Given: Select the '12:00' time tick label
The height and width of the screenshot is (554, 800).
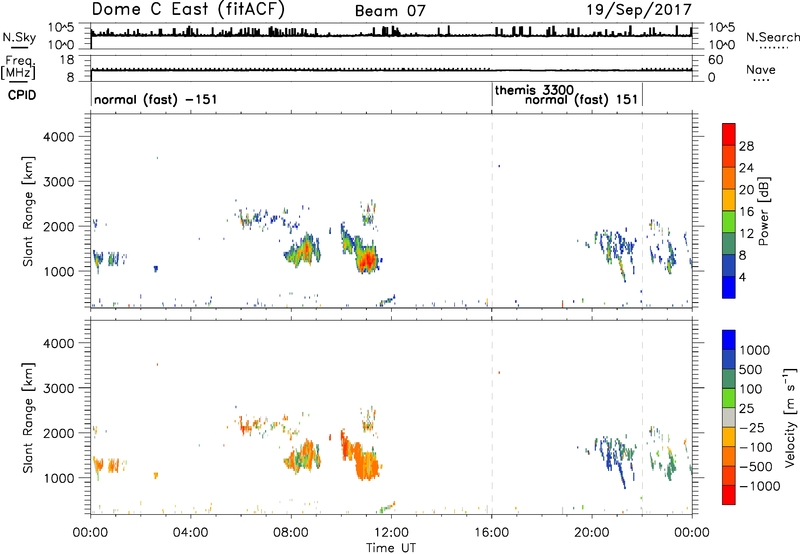Looking at the screenshot, I should click(x=391, y=533).
